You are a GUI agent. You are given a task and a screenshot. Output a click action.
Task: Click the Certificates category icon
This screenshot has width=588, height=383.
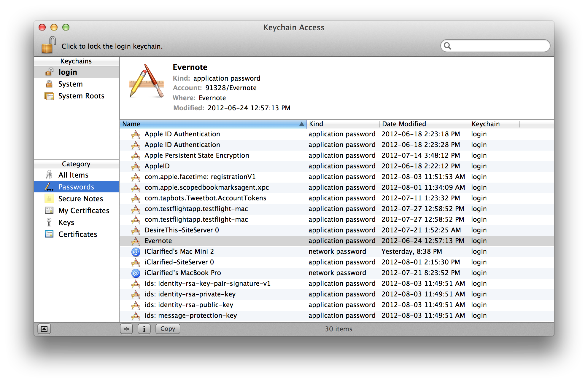[x=49, y=234]
